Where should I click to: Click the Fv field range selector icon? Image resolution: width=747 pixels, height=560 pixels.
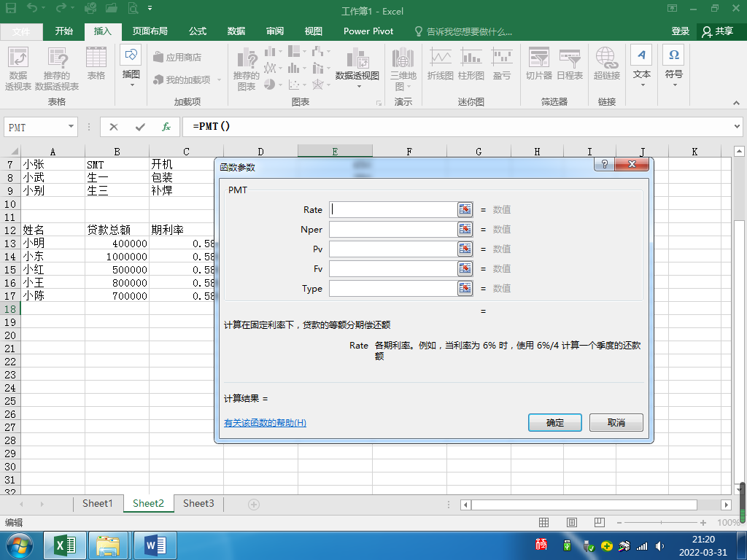click(x=465, y=268)
